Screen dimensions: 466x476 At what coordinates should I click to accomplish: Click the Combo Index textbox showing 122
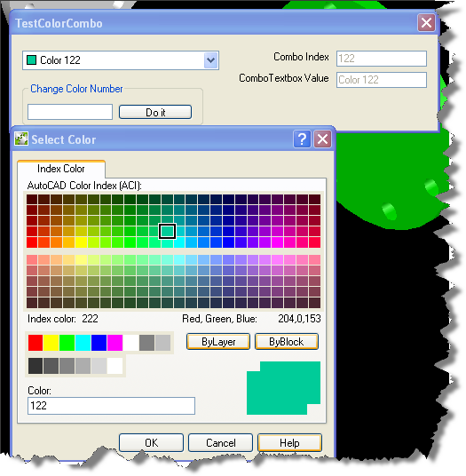[x=382, y=59]
